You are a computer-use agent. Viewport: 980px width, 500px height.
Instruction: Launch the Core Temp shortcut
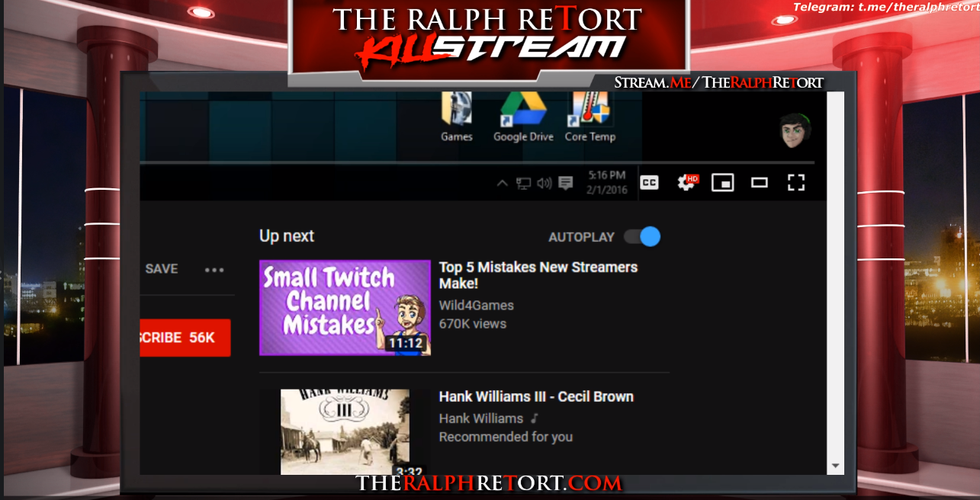pos(590,117)
